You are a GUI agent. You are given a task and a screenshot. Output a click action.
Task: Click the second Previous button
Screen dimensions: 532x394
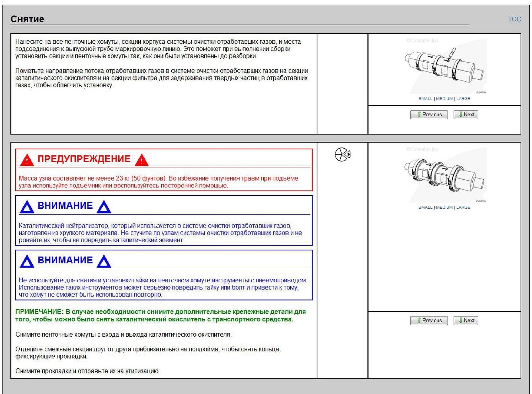click(429, 320)
